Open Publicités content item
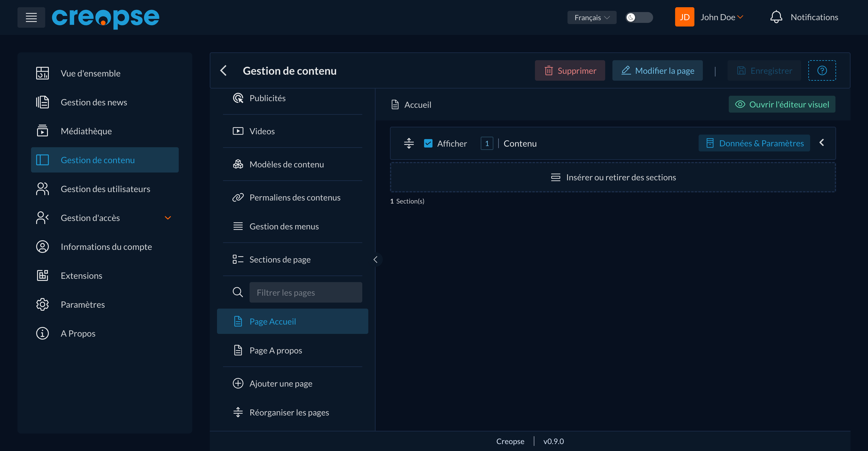The image size is (868, 451). [x=292, y=98]
